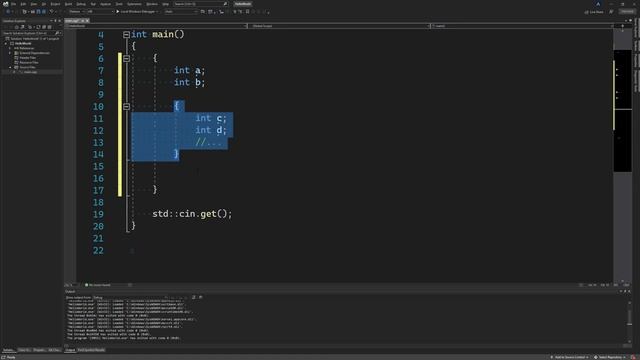640x360 pixels.
Task: Click the No issues found indicator
Action: (98, 285)
